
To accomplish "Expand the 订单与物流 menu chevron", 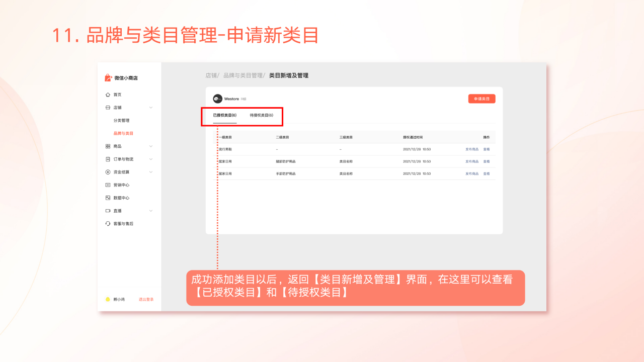I will [x=150, y=159].
